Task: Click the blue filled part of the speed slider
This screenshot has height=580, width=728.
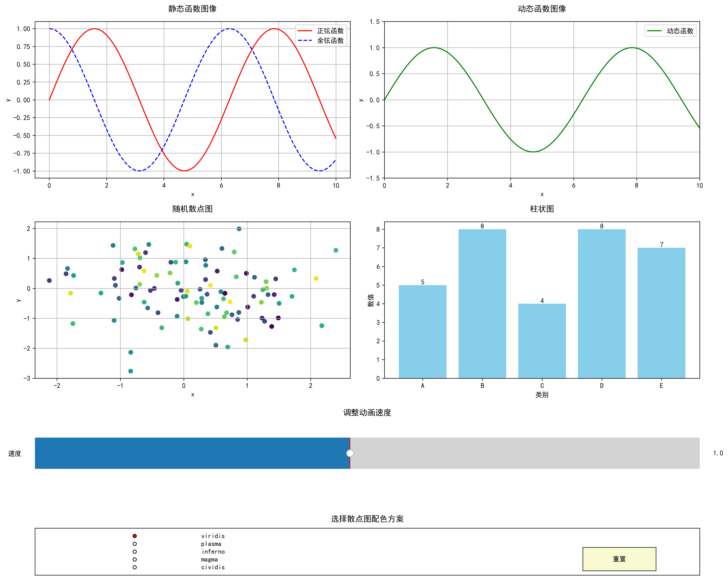Action: (x=193, y=453)
